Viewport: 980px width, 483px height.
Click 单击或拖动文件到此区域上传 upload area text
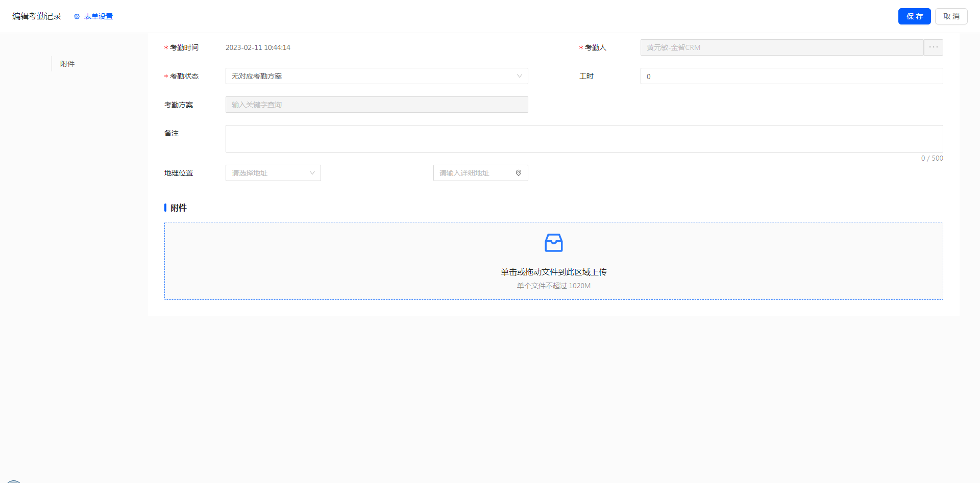point(554,272)
